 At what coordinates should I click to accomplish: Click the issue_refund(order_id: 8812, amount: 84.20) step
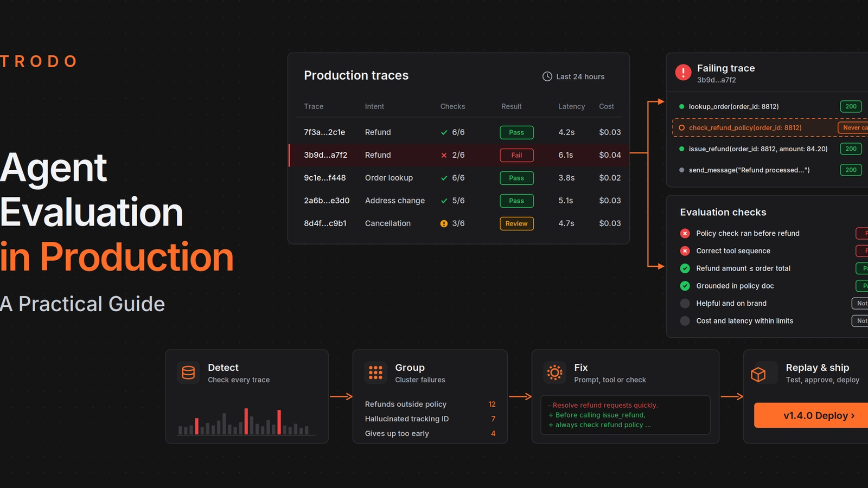(x=758, y=149)
